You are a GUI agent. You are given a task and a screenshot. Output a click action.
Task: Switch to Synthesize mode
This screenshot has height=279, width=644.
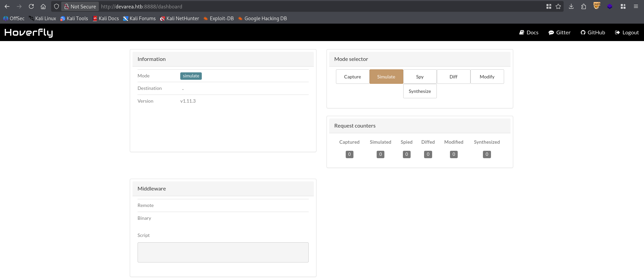tap(420, 91)
